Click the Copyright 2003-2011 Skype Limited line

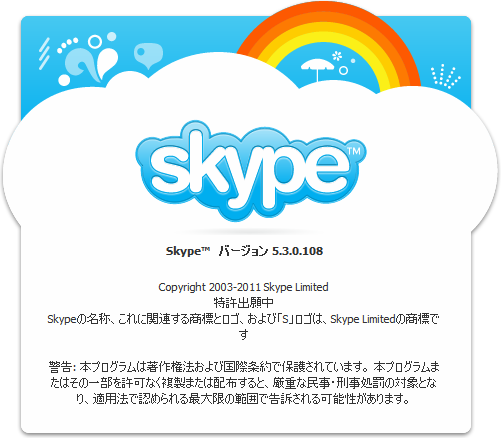pos(243,287)
